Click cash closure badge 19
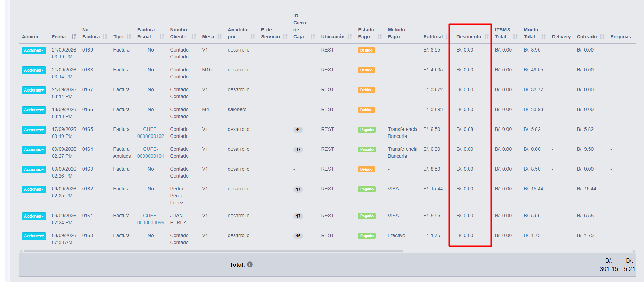 (x=298, y=130)
